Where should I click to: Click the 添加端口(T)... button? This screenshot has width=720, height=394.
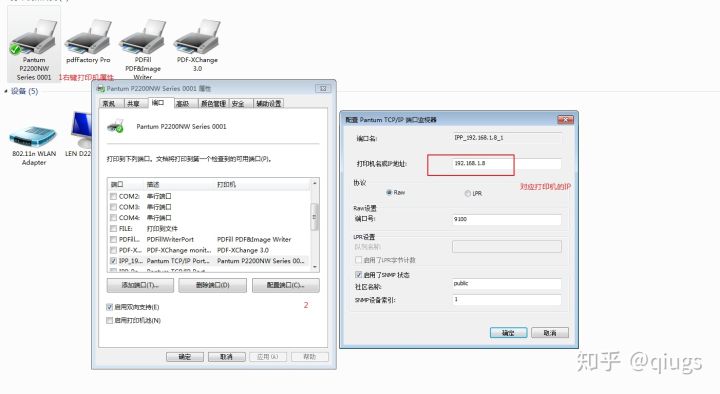pos(140,285)
